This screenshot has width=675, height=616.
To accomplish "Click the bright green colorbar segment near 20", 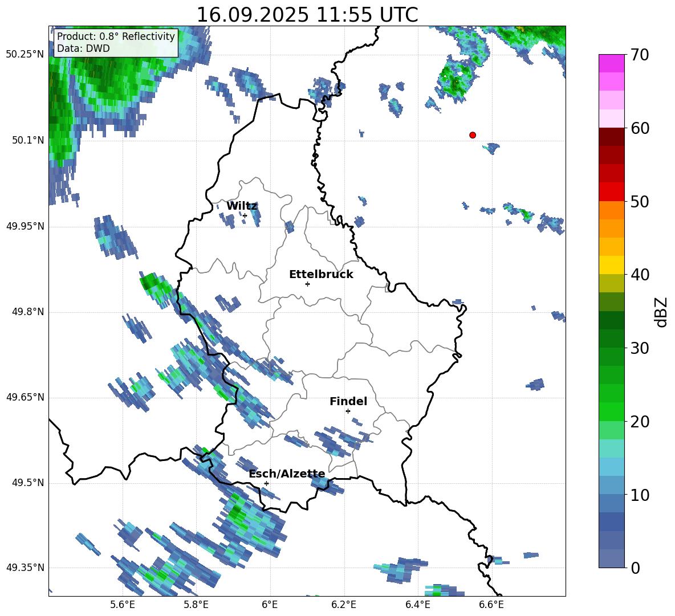I will click(x=611, y=411).
